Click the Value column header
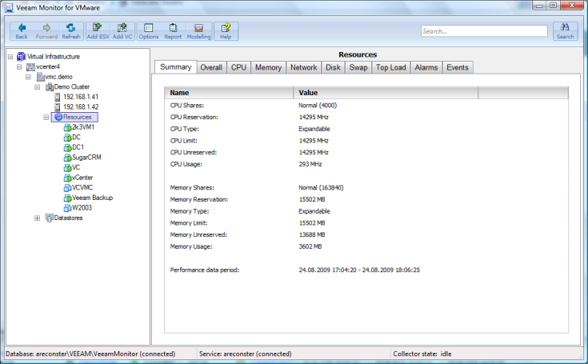Viewport: 588px width, 364px height. point(308,93)
